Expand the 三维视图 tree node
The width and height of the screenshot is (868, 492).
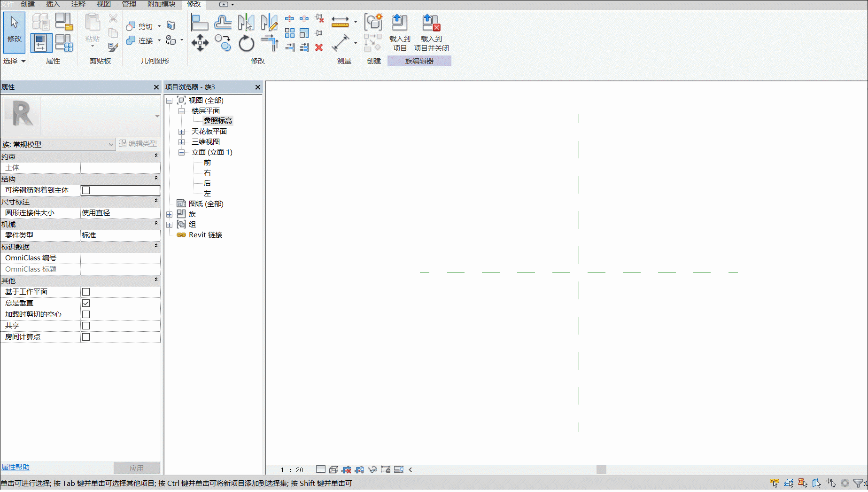(181, 142)
